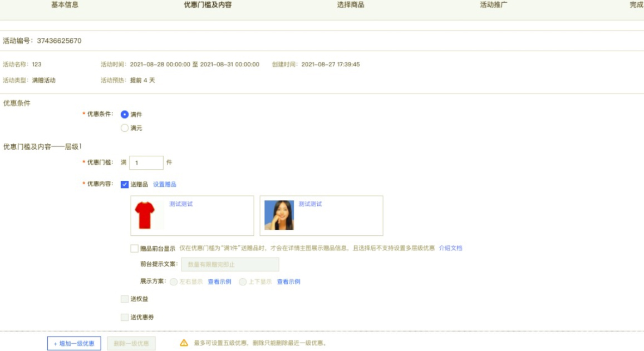The width and height of the screenshot is (644, 351).
Task: Click the 前台提示文案 text field
Action: coord(230,265)
